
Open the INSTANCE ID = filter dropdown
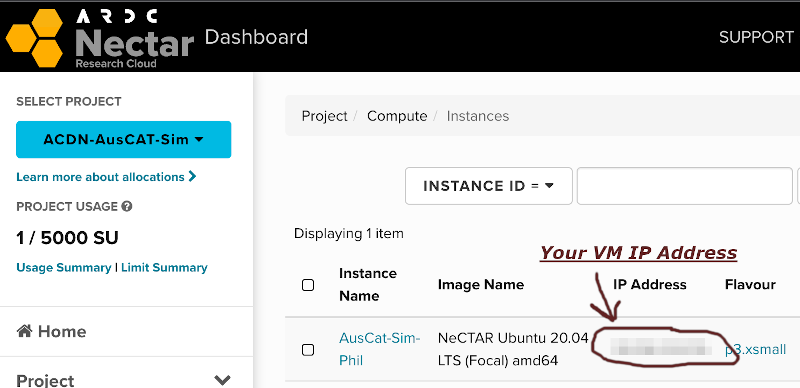(x=488, y=186)
